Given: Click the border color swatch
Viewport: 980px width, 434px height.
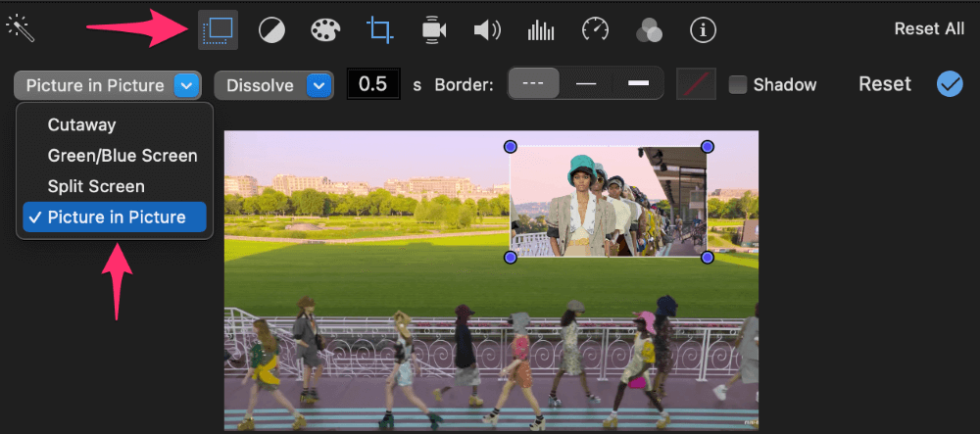Looking at the screenshot, I should 696,84.
